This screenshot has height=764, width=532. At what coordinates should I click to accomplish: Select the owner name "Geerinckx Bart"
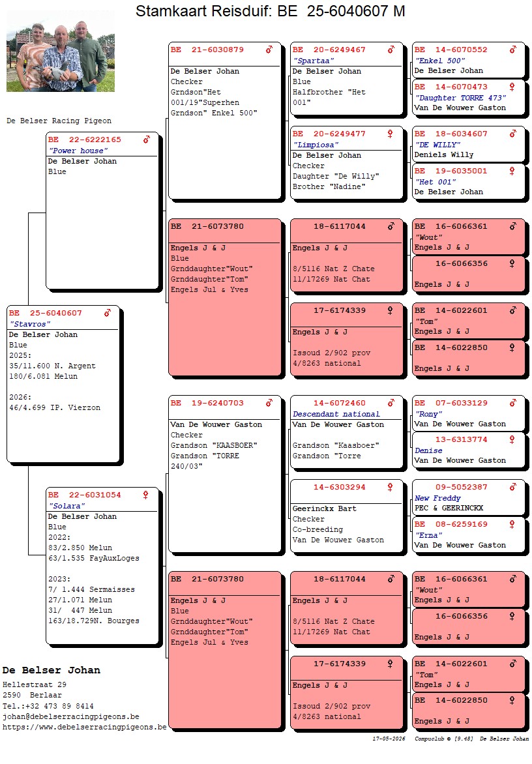coord(325,508)
